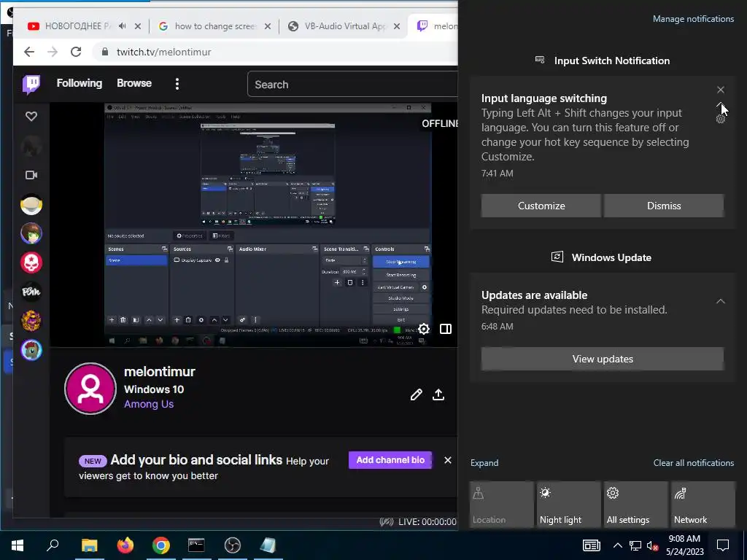Open the notepad-like taskbar app
Viewport: 747px width, 560px height.
tap(268, 545)
